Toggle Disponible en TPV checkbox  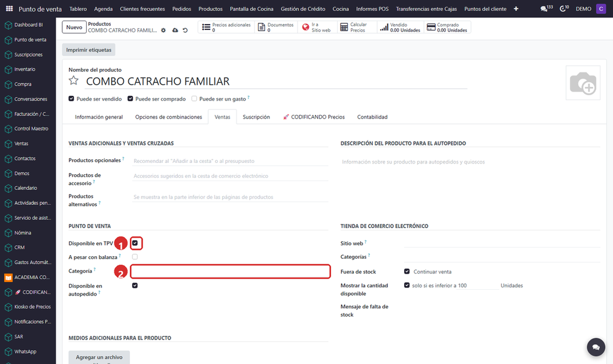pyautogui.click(x=135, y=243)
